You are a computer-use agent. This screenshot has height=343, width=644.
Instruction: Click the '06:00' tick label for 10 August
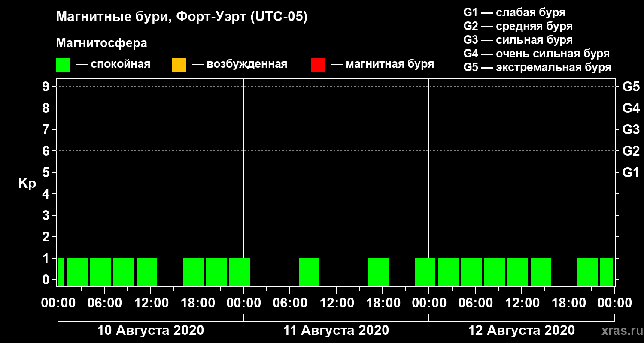point(104,303)
